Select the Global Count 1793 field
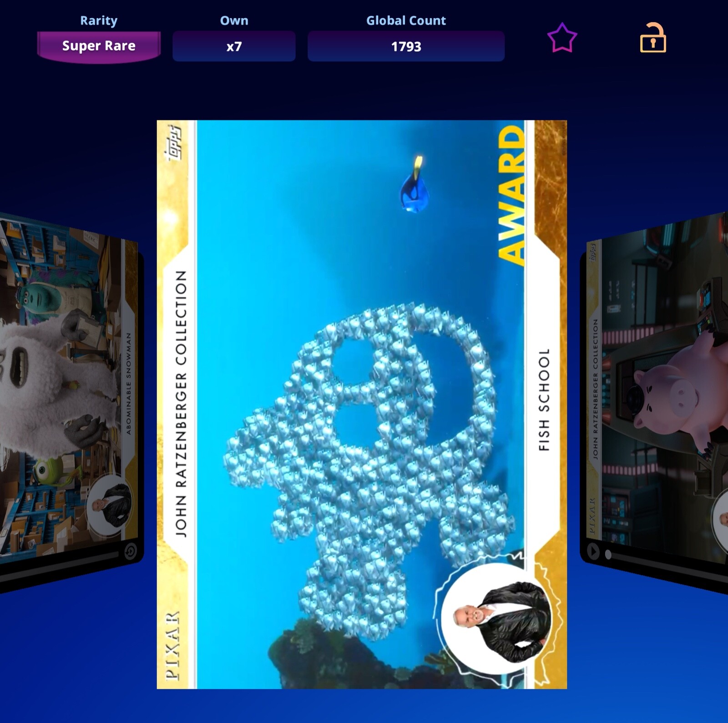Viewport: 728px width, 723px height. click(x=406, y=46)
